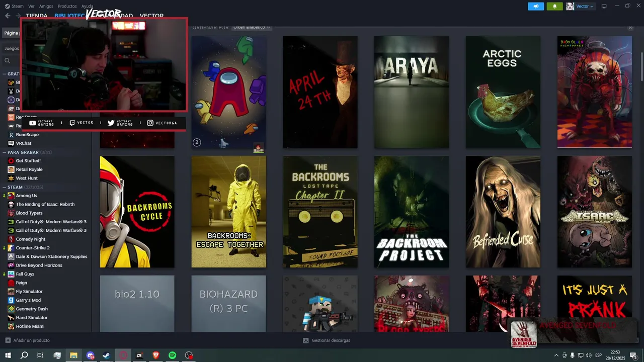This screenshot has height=362, width=644.
Task: Open the 'Orden alfabético' sort dropdown
Action: (252, 27)
